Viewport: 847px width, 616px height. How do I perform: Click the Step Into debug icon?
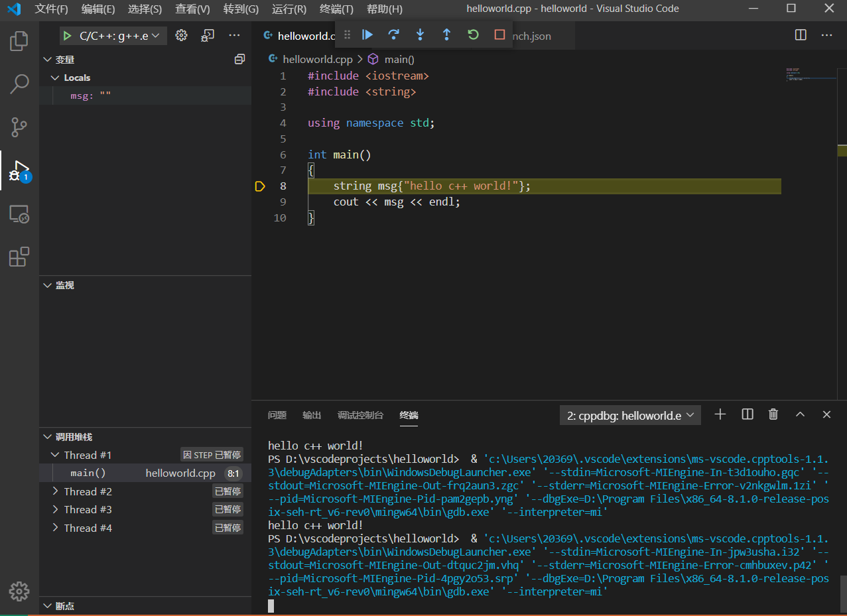(x=420, y=34)
